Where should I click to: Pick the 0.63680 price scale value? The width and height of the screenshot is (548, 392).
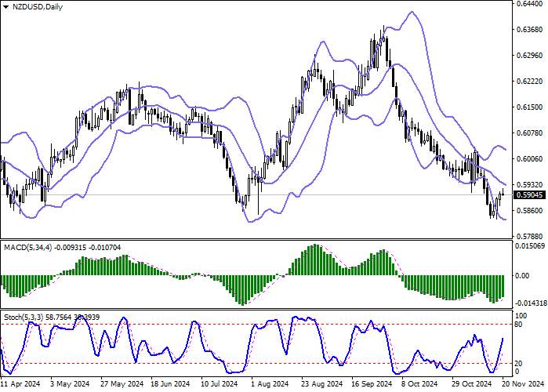(530, 30)
